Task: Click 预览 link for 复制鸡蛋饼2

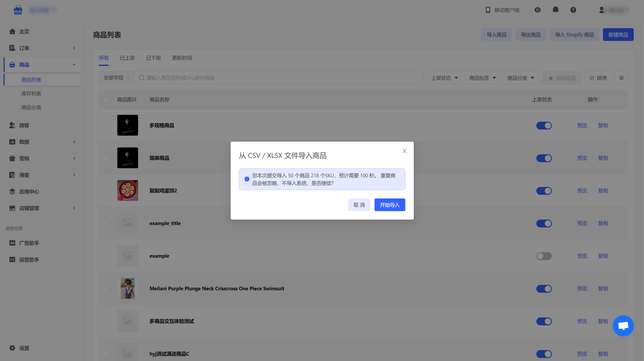Action: tap(582, 191)
